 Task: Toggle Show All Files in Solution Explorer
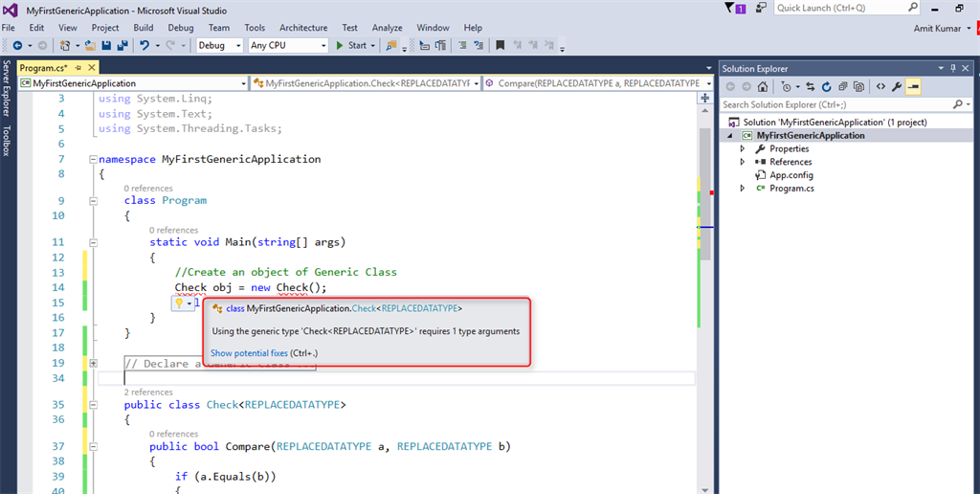point(858,87)
